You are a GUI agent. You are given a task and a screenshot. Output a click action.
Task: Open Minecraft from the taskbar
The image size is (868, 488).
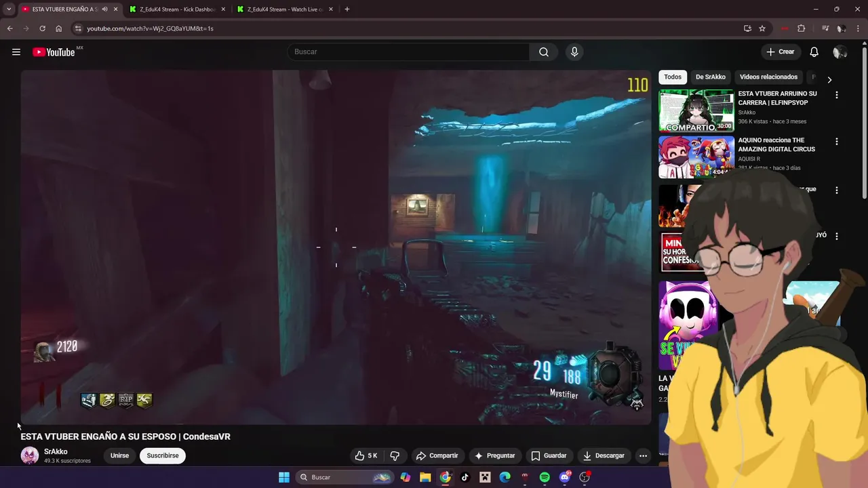485,477
